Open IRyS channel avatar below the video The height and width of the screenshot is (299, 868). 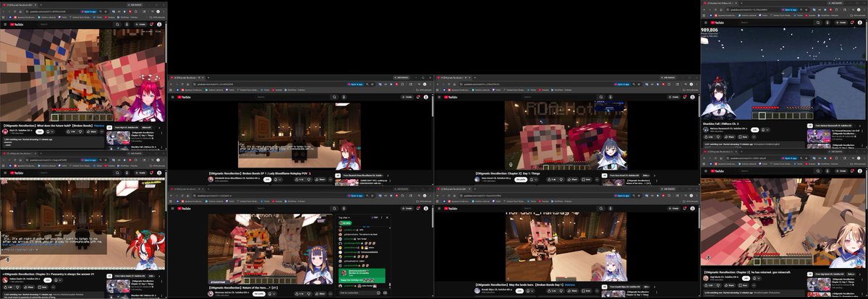tap(5, 131)
